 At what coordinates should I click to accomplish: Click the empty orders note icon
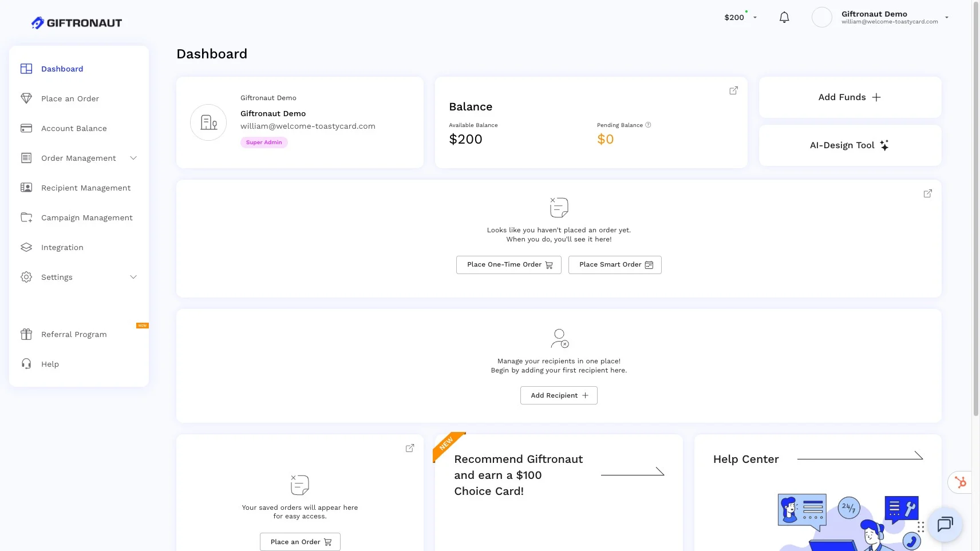(x=559, y=207)
